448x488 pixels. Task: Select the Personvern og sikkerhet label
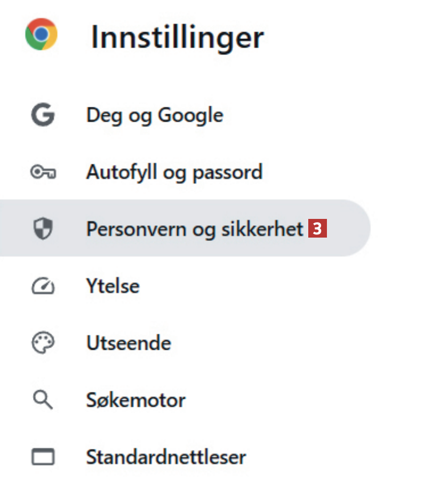[x=195, y=229]
